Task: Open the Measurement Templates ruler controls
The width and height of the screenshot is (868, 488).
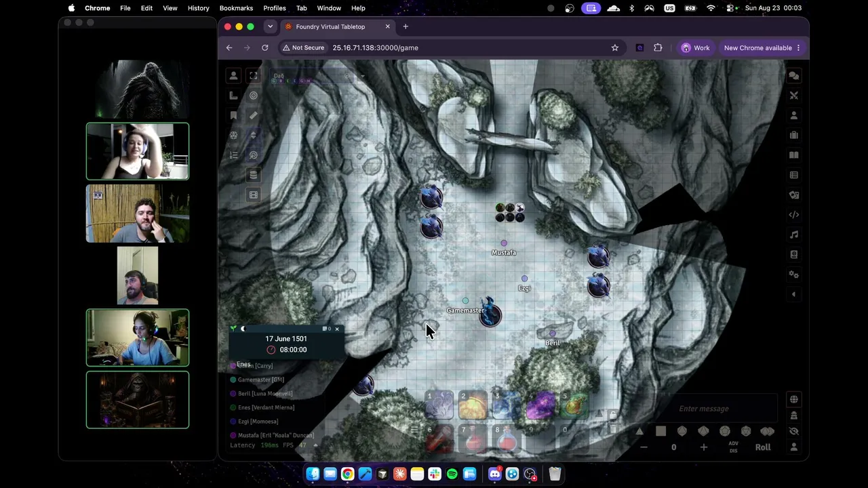Action: click(x=233, y=96)
